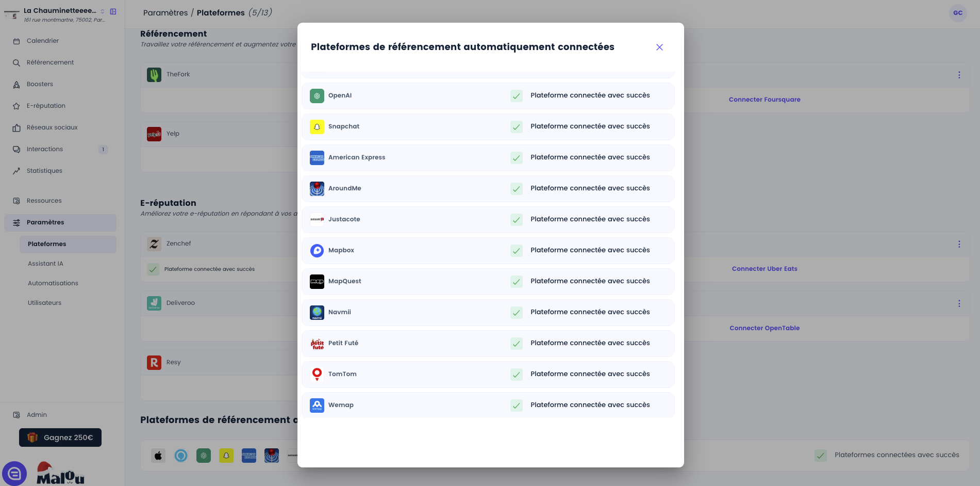This screenshot has width=980, height=486.
Task: Click the Interactions notification badge
Action: pyautogui.click(x=103, y=150)
